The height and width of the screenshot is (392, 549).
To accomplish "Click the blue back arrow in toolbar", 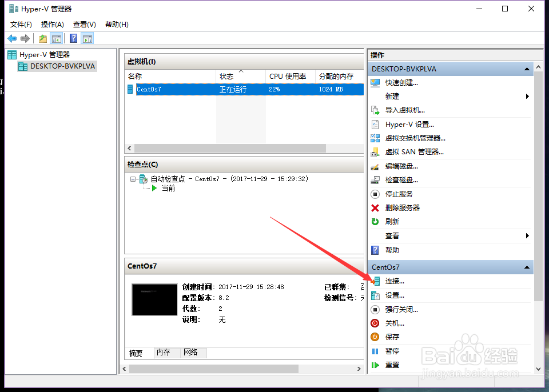I will coord(11,38).
